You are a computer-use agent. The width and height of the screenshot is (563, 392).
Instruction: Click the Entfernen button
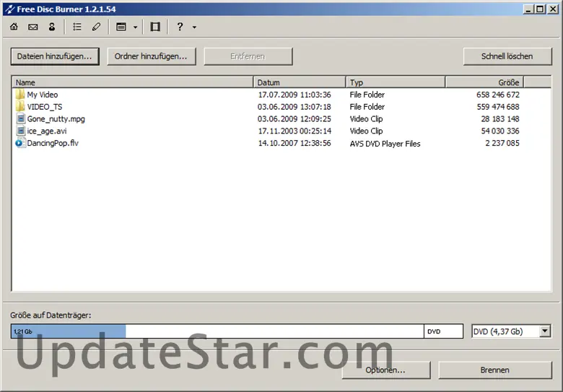tap(248, 56)
